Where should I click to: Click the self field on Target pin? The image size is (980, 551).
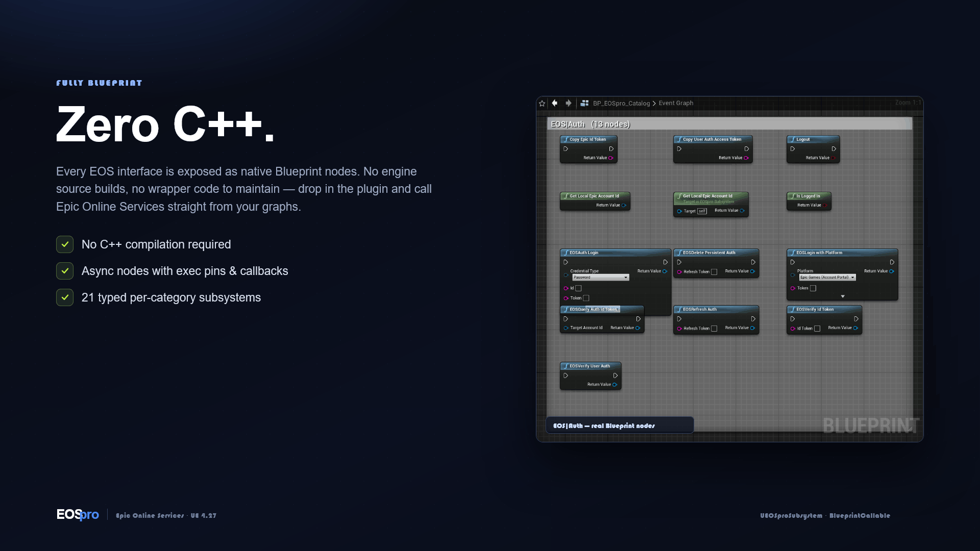click(x=702, y=211)
